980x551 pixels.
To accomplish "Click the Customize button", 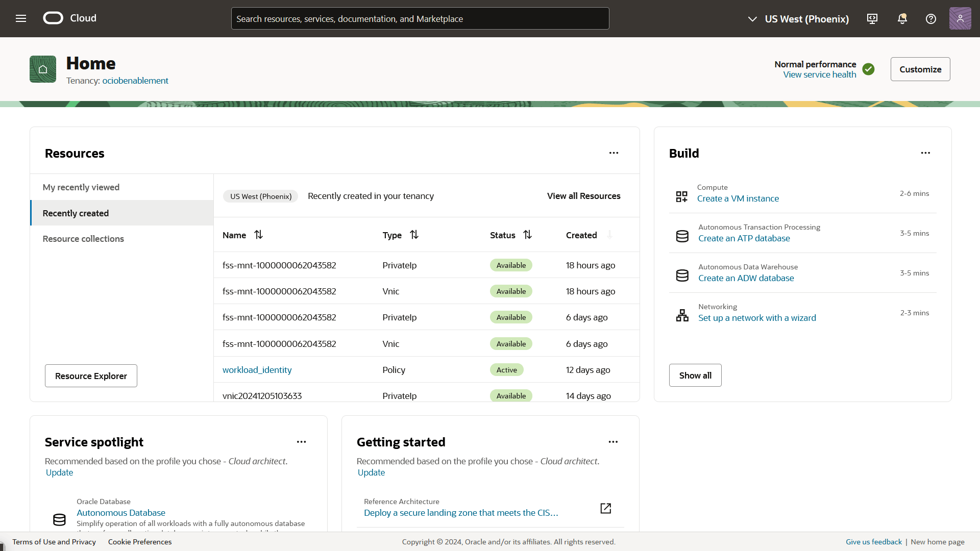I will (x=920, y=69).
